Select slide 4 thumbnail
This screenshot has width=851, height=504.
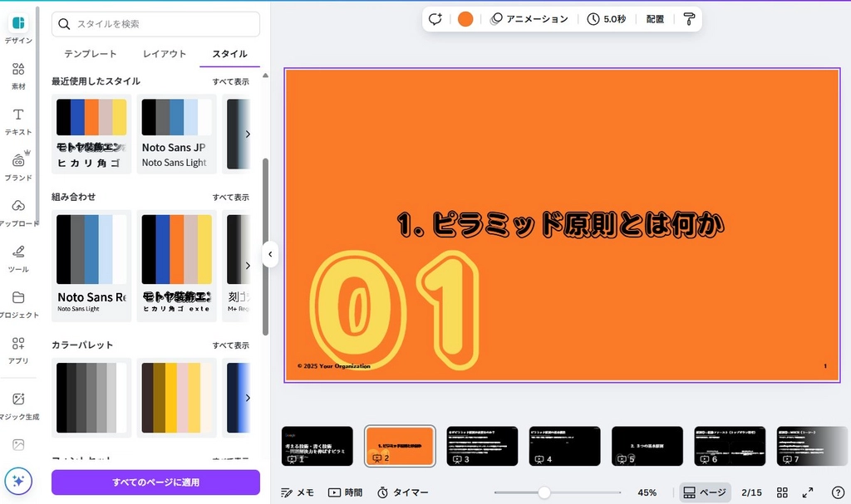(x=564, y=446)
